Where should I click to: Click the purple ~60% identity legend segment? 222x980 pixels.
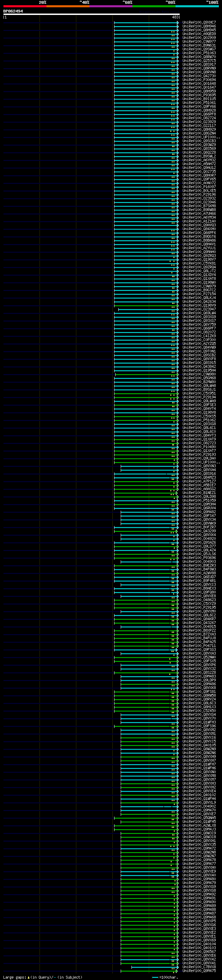tap(111, 6)
